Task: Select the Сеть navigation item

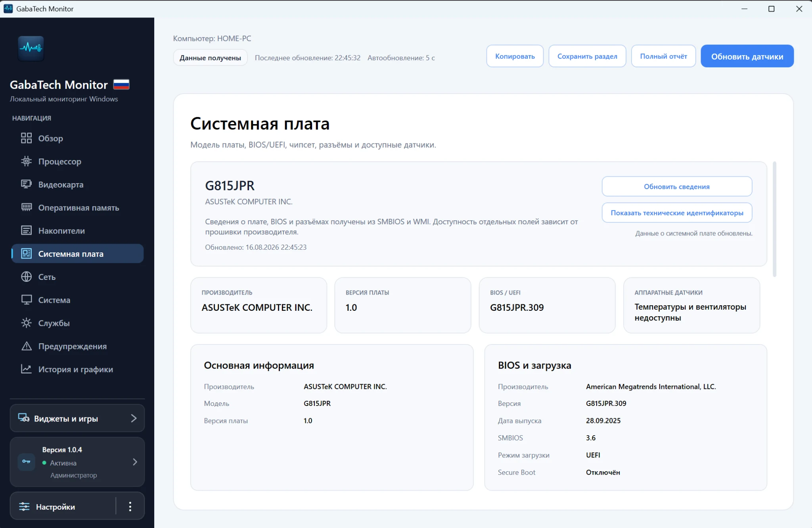Action: tap(77, 277)
